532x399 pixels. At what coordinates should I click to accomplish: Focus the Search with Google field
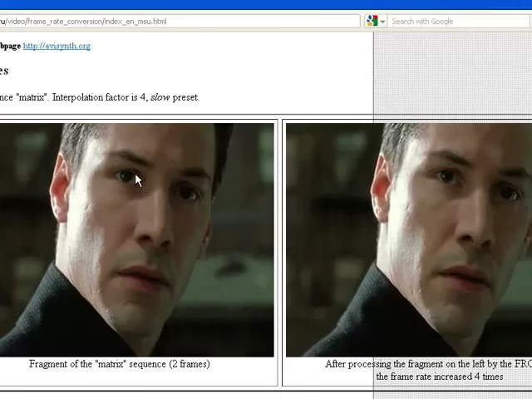[x=460, y=22]
